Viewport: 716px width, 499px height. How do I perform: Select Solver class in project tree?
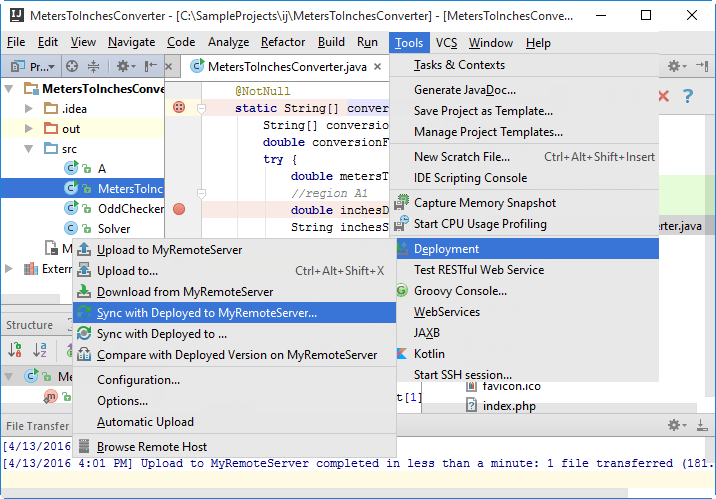coord(114,229)
